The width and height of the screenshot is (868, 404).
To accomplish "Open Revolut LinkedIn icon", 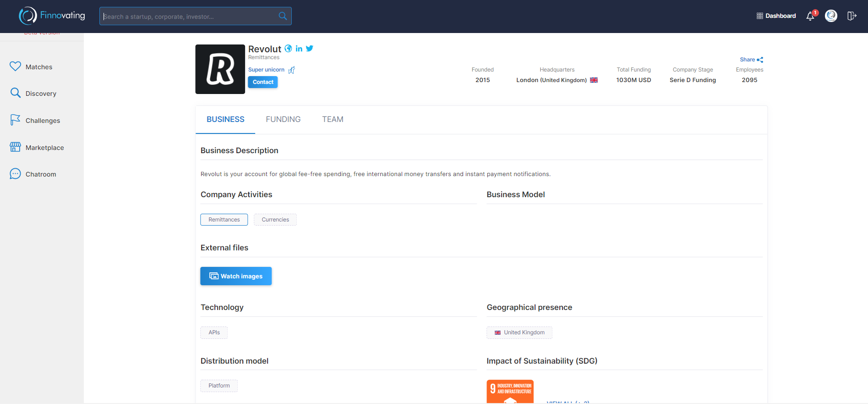I will pyautogui.click(x=299, y=49).
